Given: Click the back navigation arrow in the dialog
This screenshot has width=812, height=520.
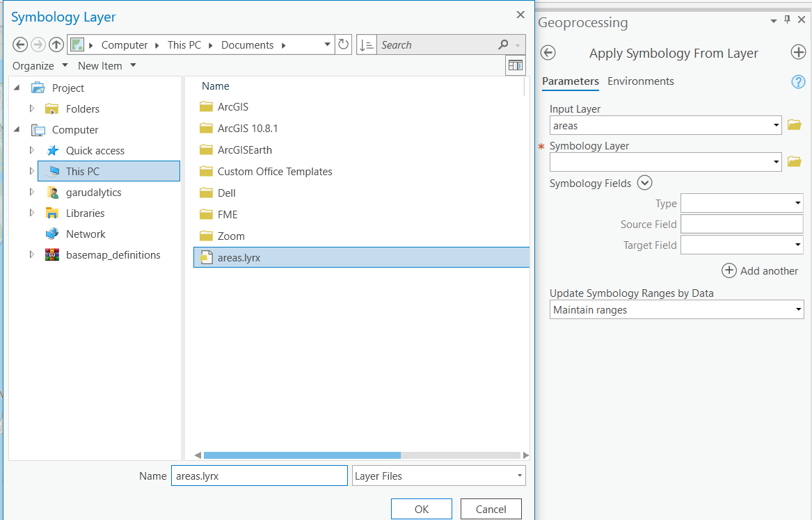Looking at the screenshot, I should [x=19, y=44].
